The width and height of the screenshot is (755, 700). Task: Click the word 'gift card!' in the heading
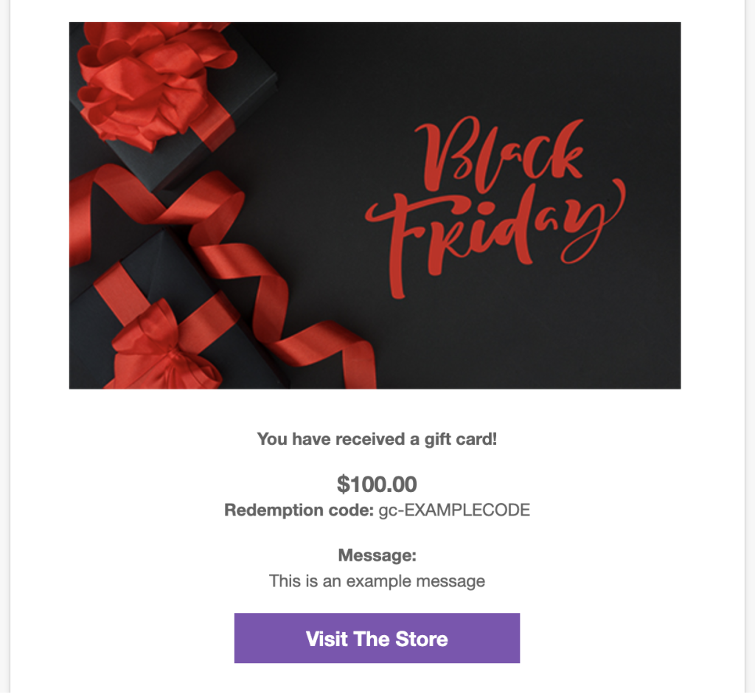[x=460, y=440]
